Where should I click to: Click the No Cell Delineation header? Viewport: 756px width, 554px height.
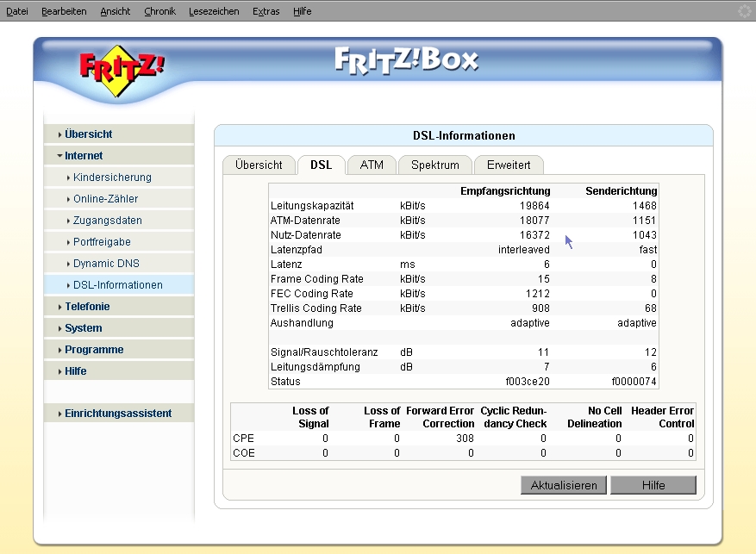pyautogui.click(x=595, y=417)
